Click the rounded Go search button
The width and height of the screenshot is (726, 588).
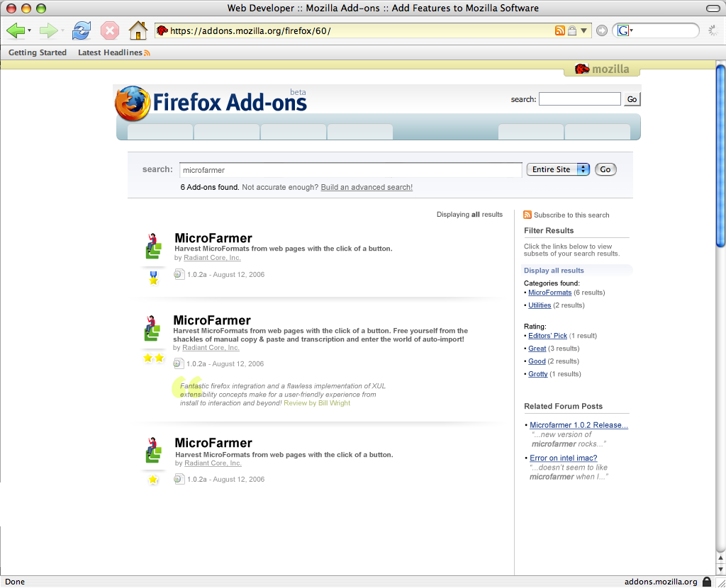605,170
